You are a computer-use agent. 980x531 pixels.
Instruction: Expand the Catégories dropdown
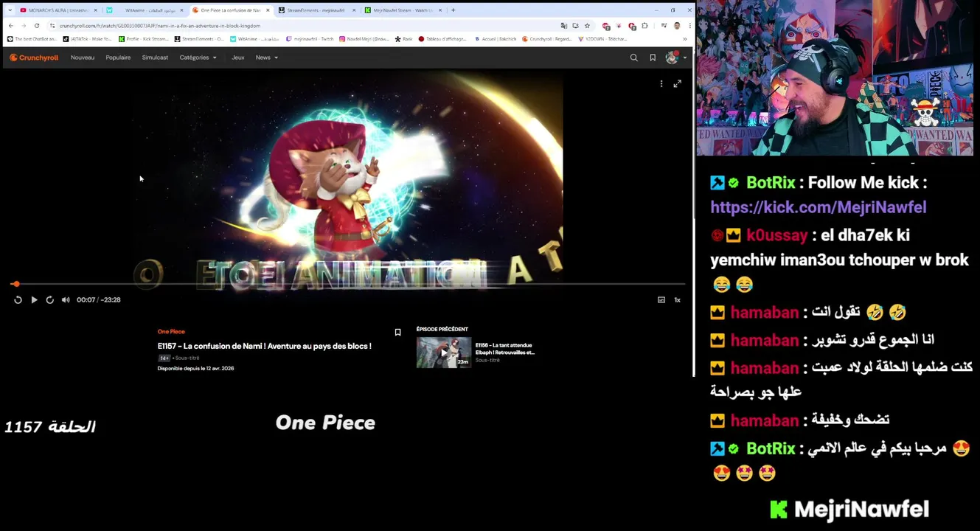tap(198, 58)
